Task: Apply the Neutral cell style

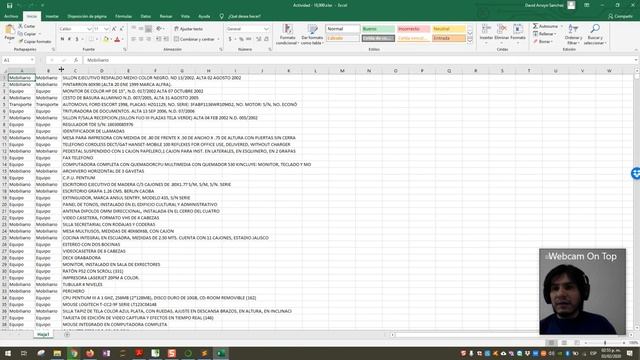Action: pyautogui.click(x=449, y=29)
